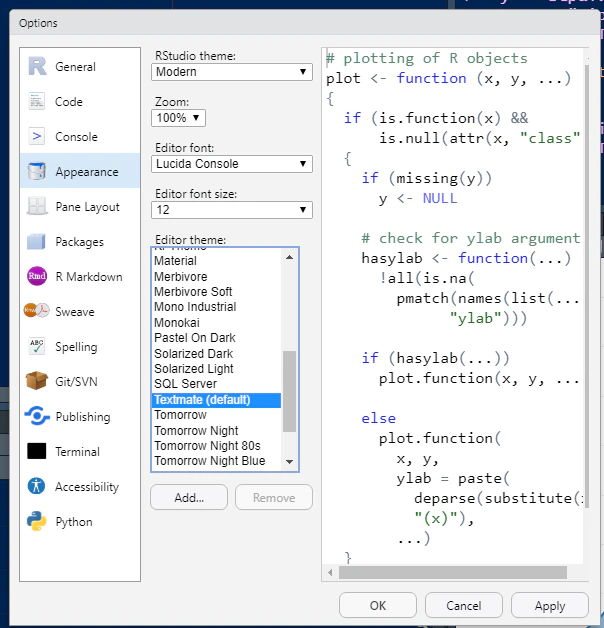
Task: Switch to Console options label
Action: coord(77,137)
